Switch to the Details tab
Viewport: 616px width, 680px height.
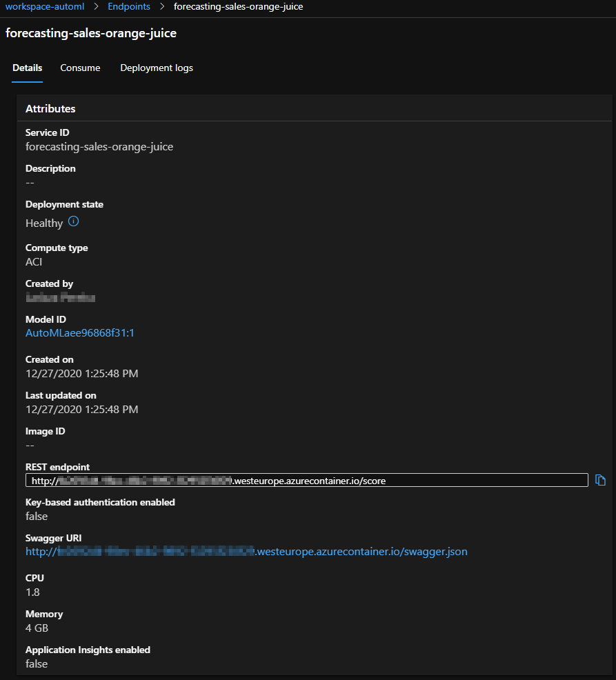[x=28, y=68]
